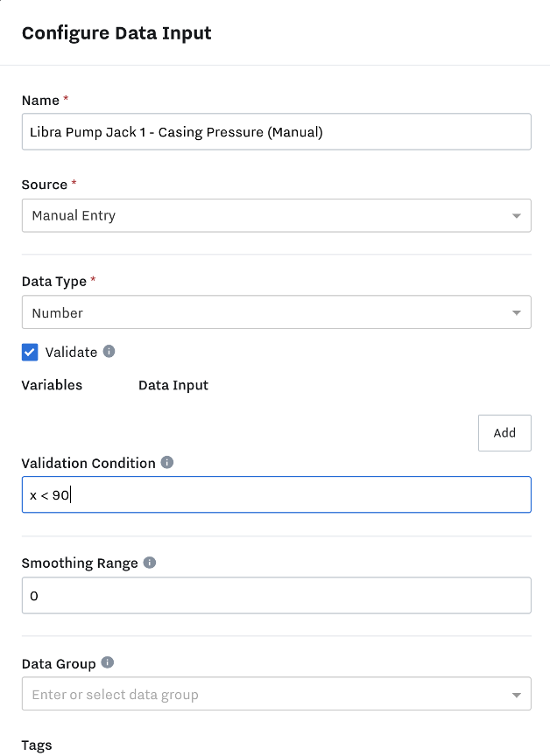
Task: Click the Number value in Data Type
Action: [58, 313]
